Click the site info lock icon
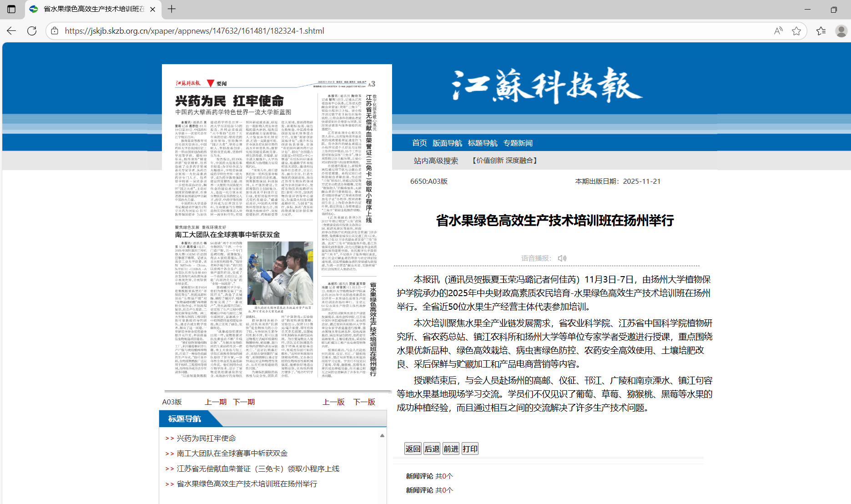This screenshot has height=504, width=851. [x=55, y=31]
